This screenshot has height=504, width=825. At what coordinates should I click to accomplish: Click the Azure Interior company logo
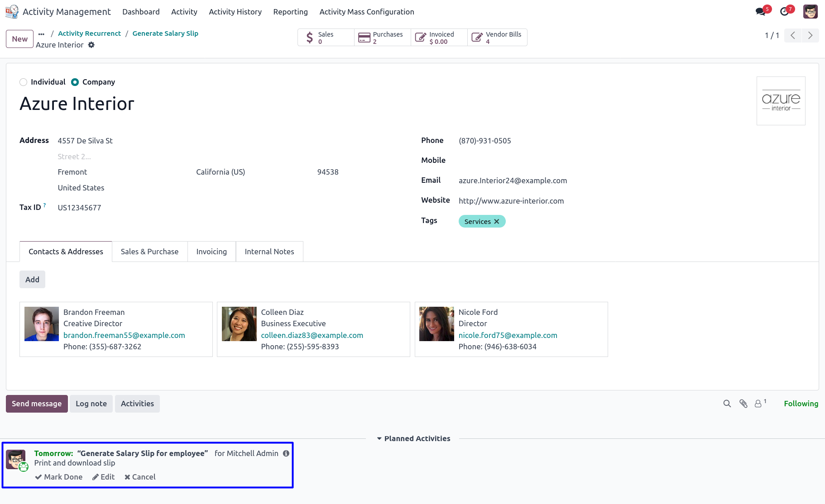point(781,101)
